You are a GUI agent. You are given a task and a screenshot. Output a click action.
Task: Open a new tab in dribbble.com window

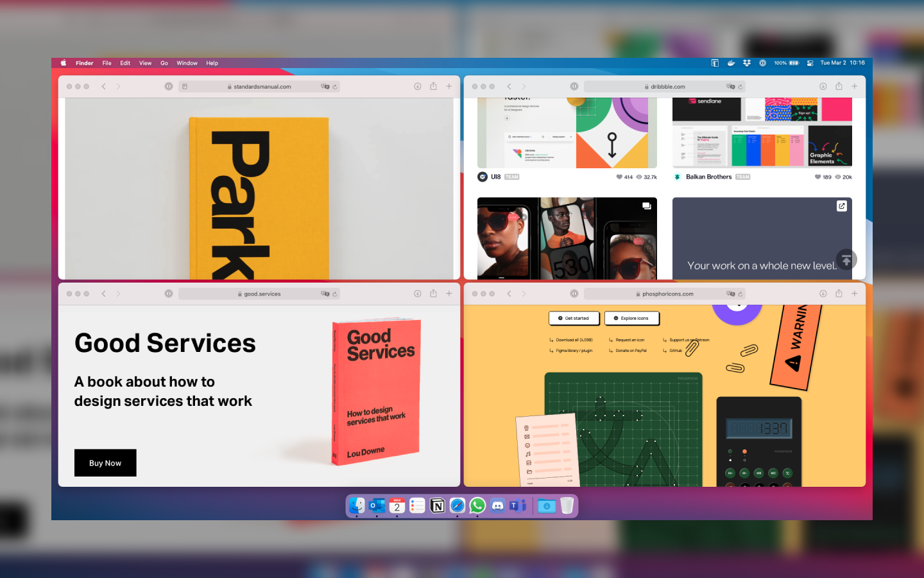click(855, 86)
